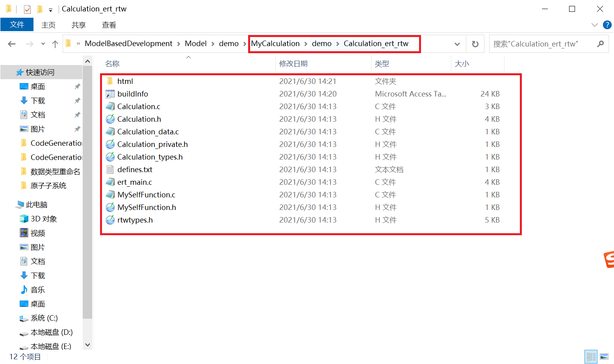The height and width of the screenshot is (364, 614).
Task: Open Explorer help question mark
Action: (x=607, y=25)
